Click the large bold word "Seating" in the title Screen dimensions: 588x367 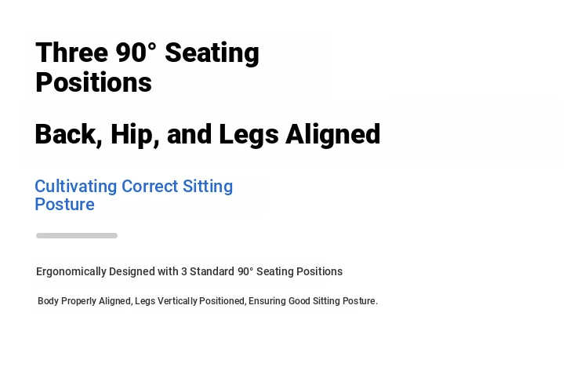pos(212,53)
